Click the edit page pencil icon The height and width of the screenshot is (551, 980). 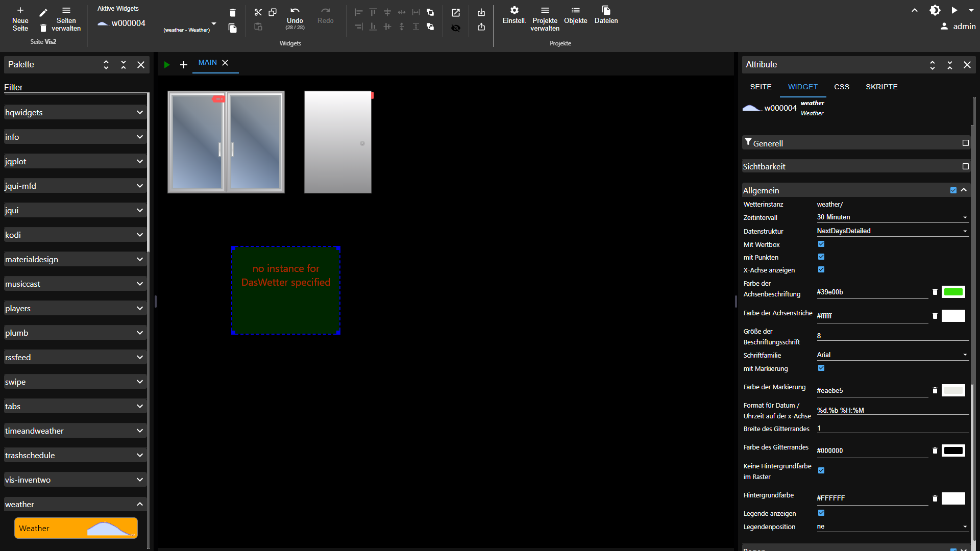pyautogui.click(x=43, y=13)
